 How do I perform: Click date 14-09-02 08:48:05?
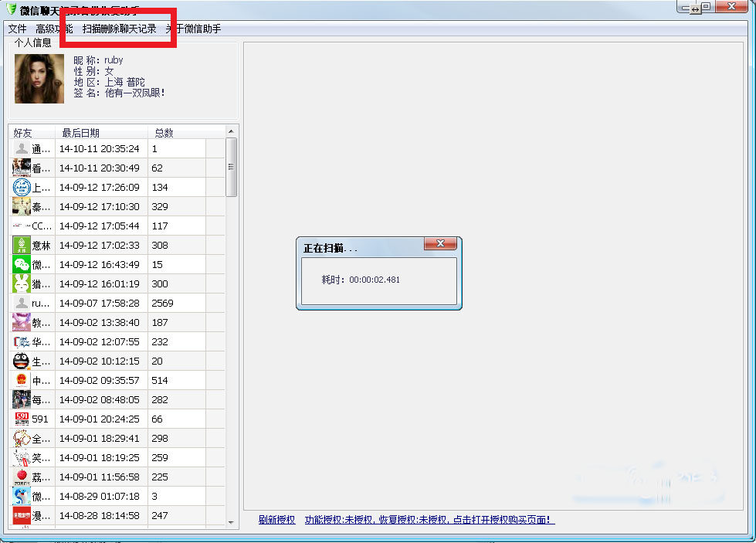100,399
